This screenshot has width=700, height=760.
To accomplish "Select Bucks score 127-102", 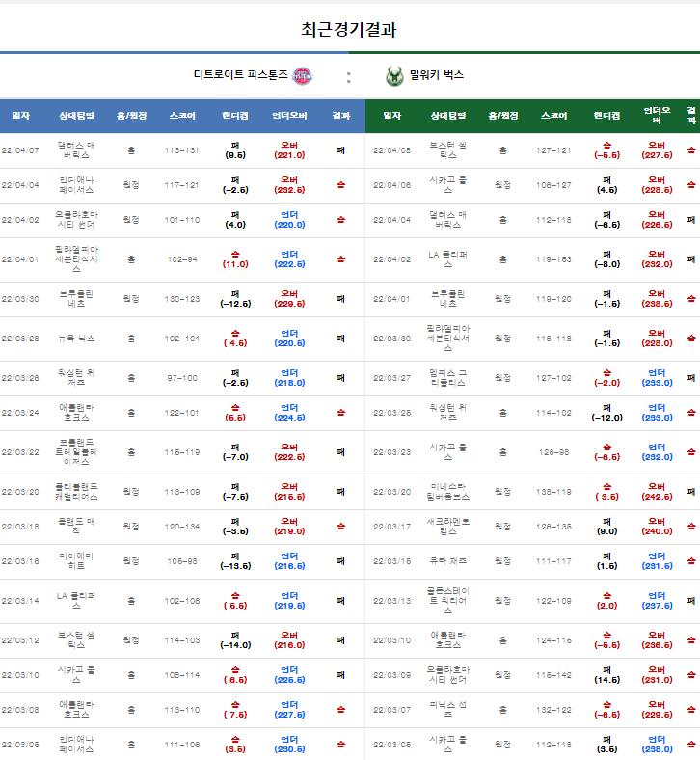I will [x=553, y=377].
